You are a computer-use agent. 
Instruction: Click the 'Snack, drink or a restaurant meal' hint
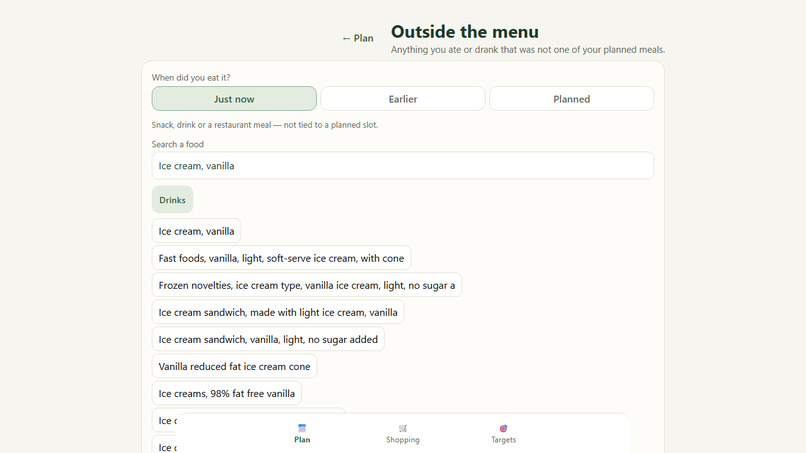[x=265, y=125]
